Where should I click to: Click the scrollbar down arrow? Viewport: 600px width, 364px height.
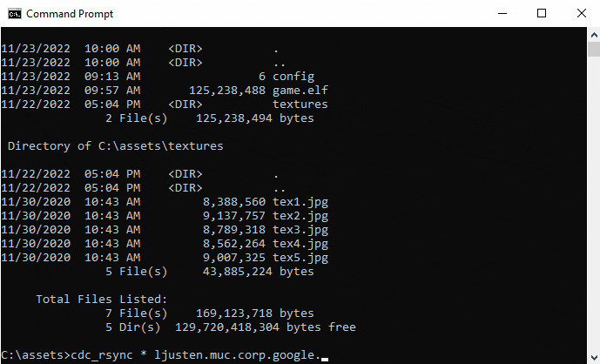pos(592,356)
